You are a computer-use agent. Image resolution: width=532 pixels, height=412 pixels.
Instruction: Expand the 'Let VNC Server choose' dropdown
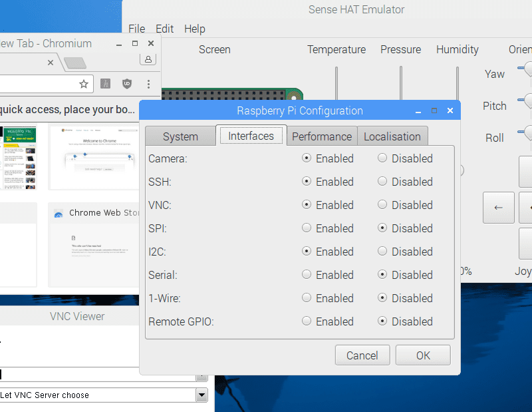201,395
